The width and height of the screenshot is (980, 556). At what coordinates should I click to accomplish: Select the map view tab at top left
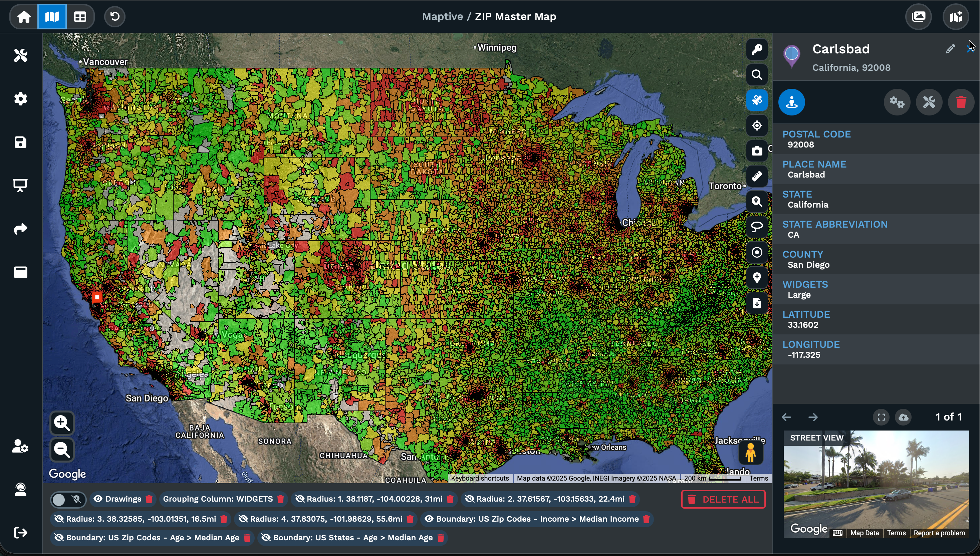[52, 16]
